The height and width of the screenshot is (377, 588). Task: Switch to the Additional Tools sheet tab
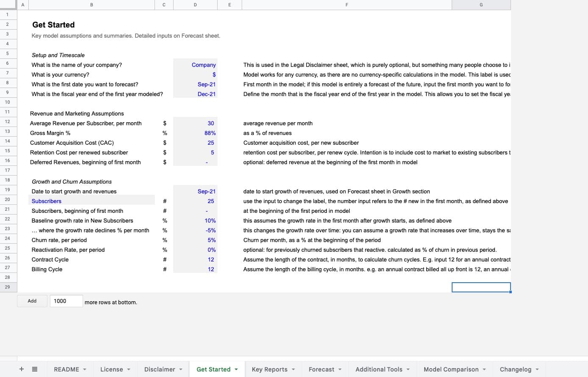378,369
